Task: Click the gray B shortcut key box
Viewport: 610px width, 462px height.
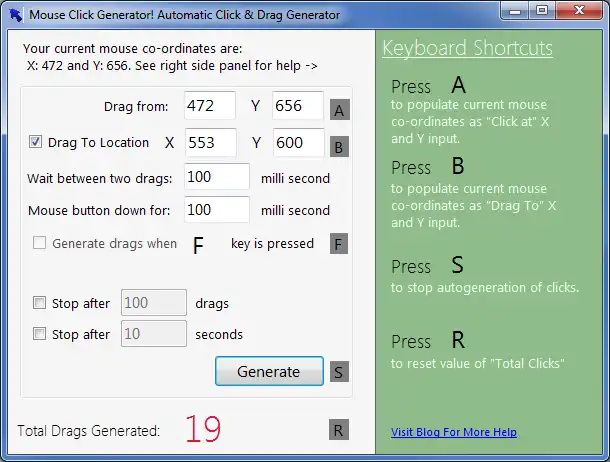Action: tap(339, 147)
